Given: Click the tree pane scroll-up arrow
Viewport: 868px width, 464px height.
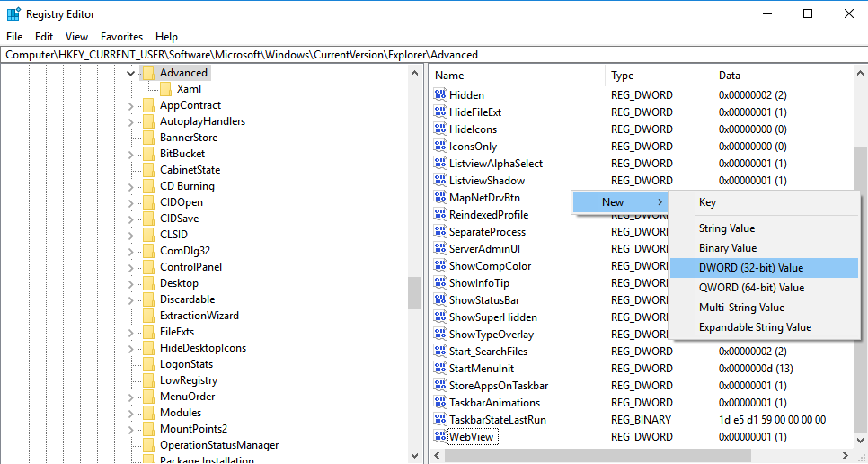Looking at the screenshot, I should [414, 73].
